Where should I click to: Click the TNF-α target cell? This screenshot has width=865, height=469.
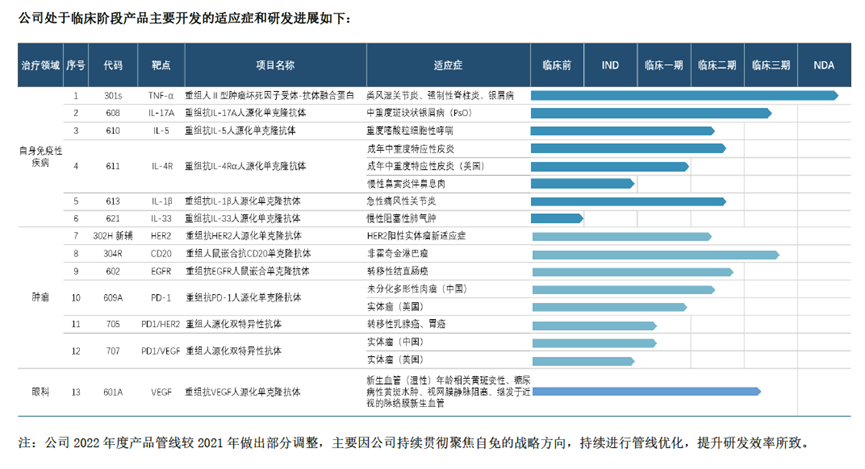pyautogui.click(x=161, y=95)
